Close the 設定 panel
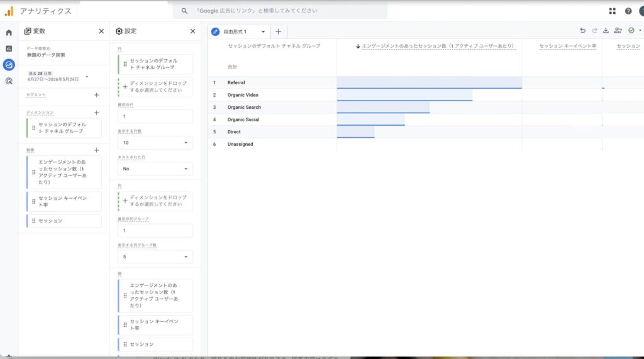644x359 pixels. (192, 31)
